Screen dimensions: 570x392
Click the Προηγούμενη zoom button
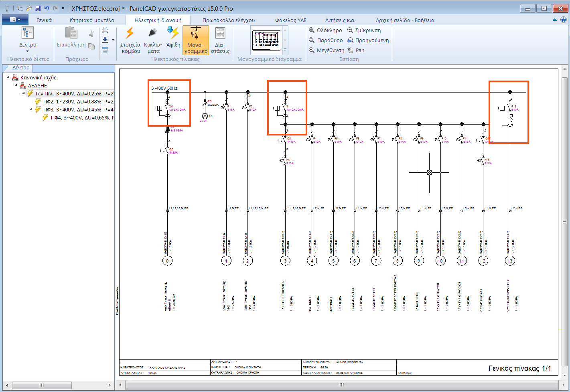[x=368, y=40]
